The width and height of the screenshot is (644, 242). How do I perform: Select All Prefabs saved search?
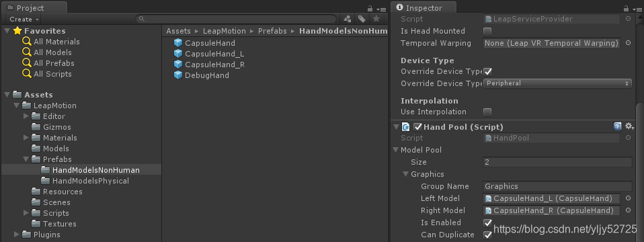(x=54, y=63)
